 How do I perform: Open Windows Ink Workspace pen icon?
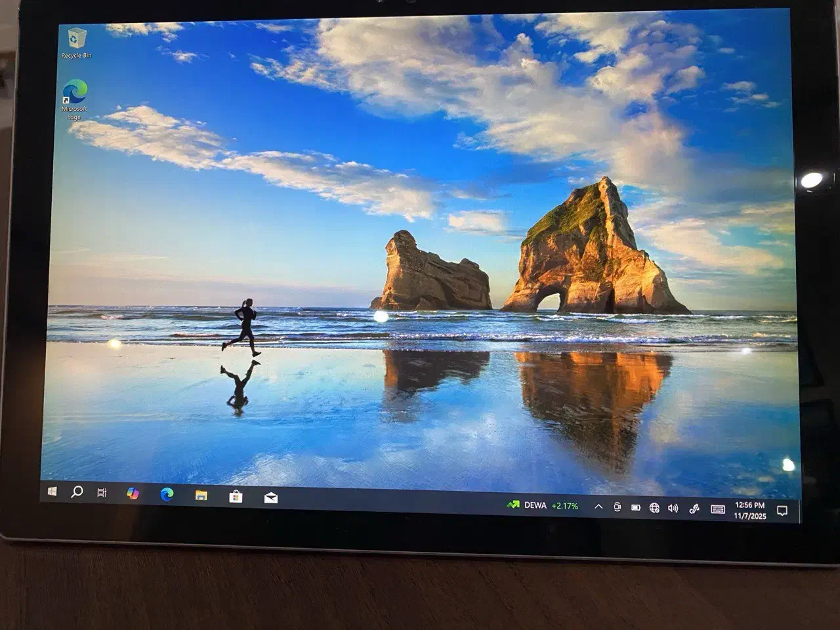coord(694,509)
